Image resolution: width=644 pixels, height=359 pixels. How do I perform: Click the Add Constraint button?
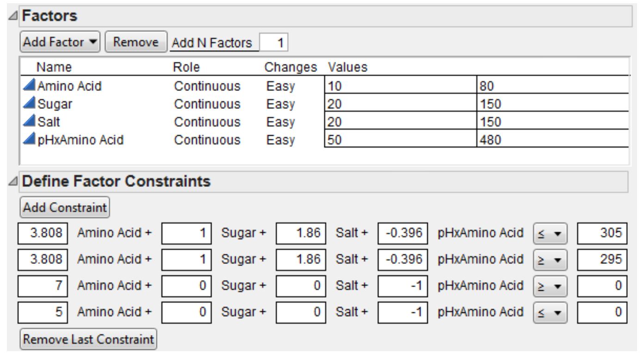coord(65,207)
